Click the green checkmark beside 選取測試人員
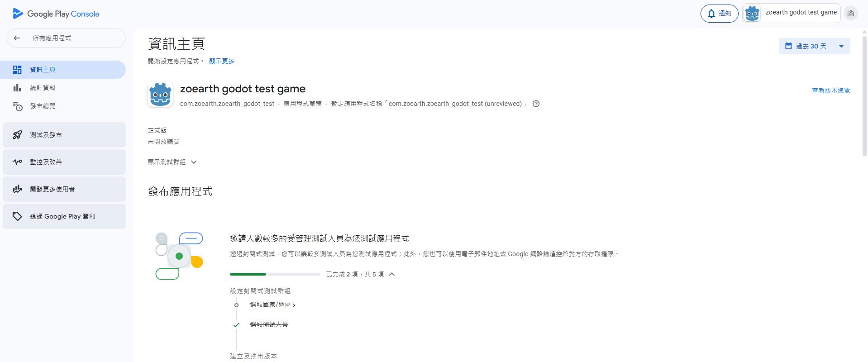The image size is (868, 362). (x=236, y=325)
